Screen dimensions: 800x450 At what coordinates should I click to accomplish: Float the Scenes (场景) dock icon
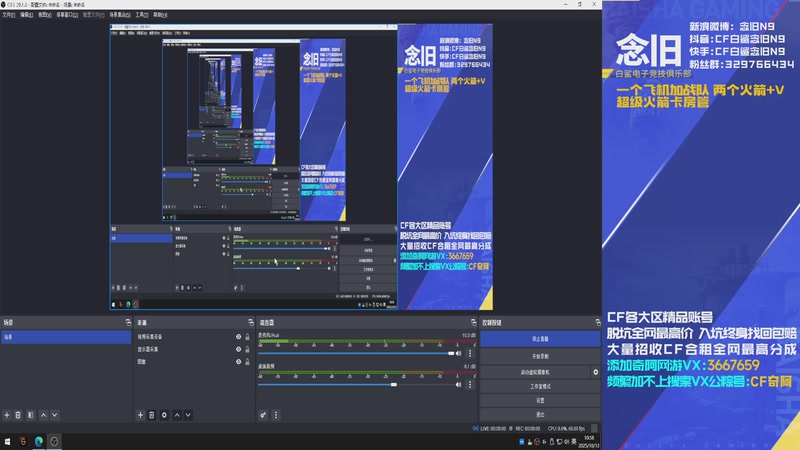click(128, 322)
